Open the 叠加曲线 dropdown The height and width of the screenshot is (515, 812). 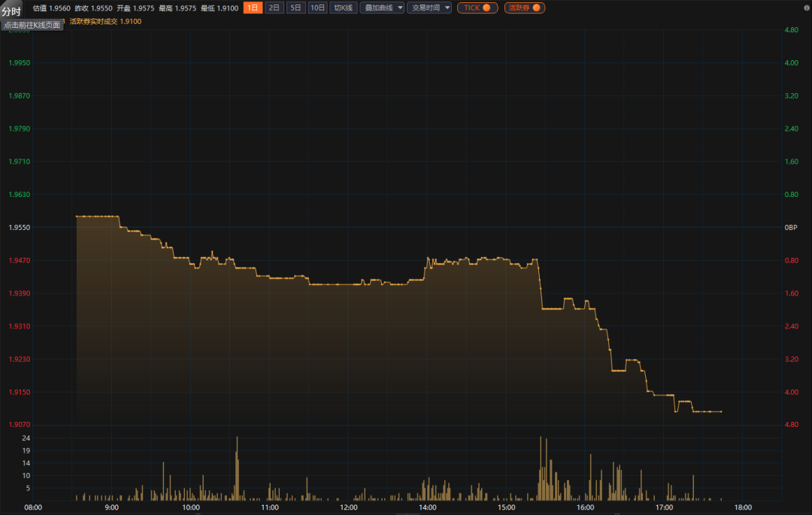point(382,8)
